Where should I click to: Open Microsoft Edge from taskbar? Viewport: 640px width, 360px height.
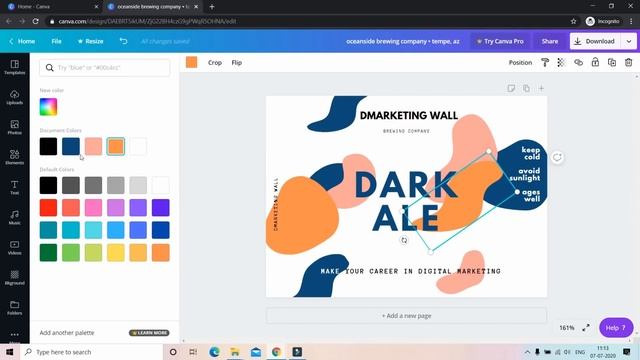point(214,352)
